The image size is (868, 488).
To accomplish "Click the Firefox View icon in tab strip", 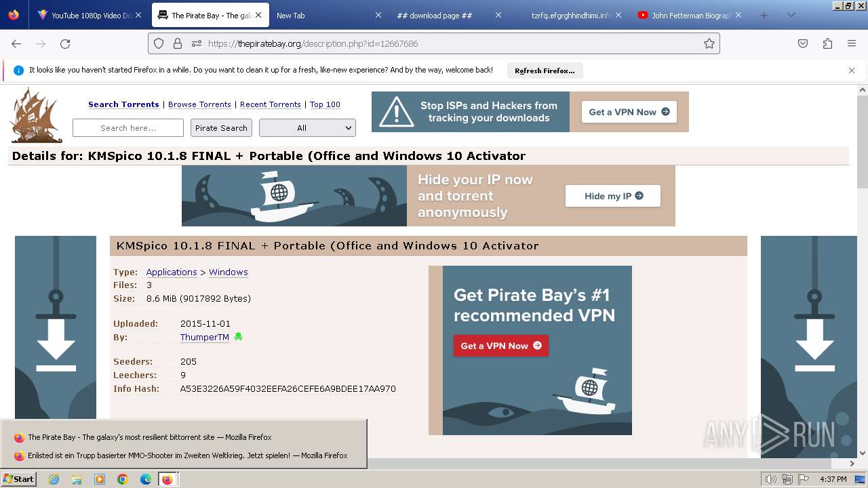I will (14, 15).
